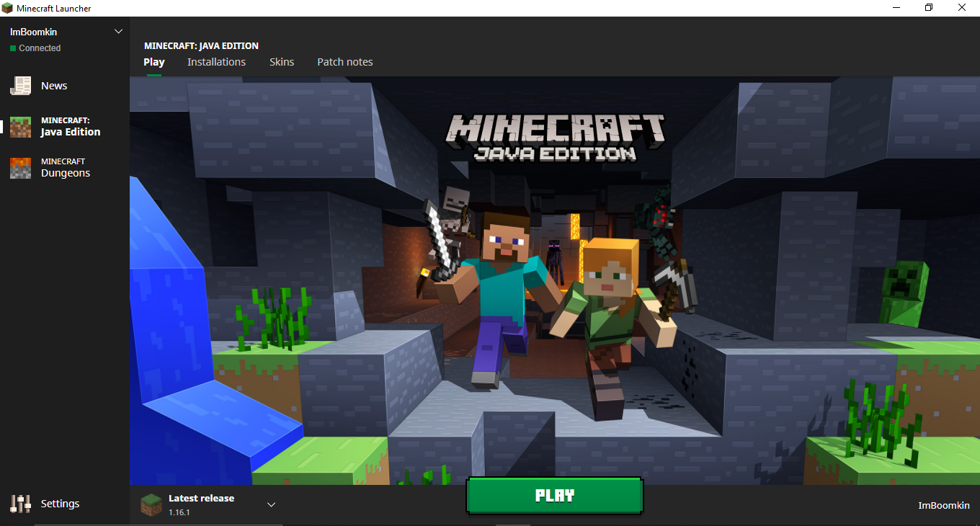The height and width of the screenshot is (526, 980).
Task: View the Patch notes tab
Action: click(x=345, y=62)
